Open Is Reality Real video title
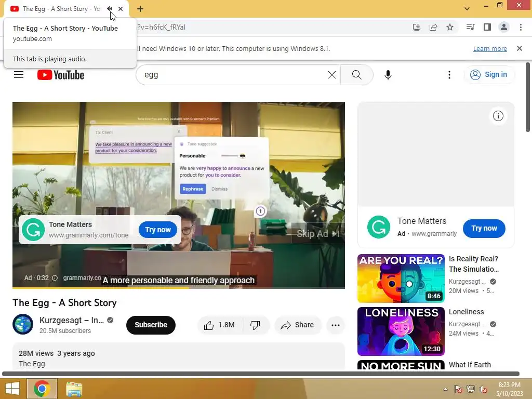The width and height of the screenshot is (532, 399). (x=474, y=264)
